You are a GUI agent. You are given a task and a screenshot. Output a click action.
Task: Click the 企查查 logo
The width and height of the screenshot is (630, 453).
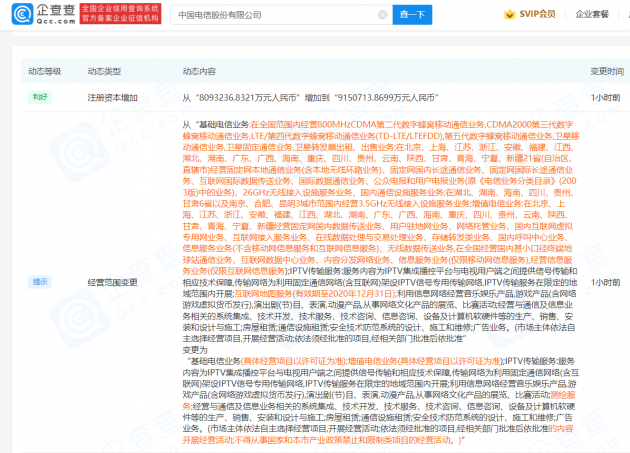point(45,12)
